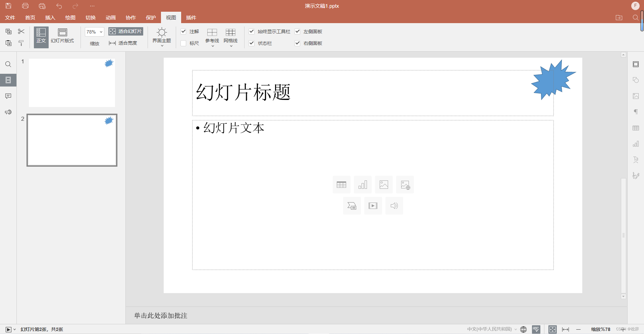Toggle the 右侧面板 checkbox
This screenshot has height=334, width=644.
click(297, 43)
